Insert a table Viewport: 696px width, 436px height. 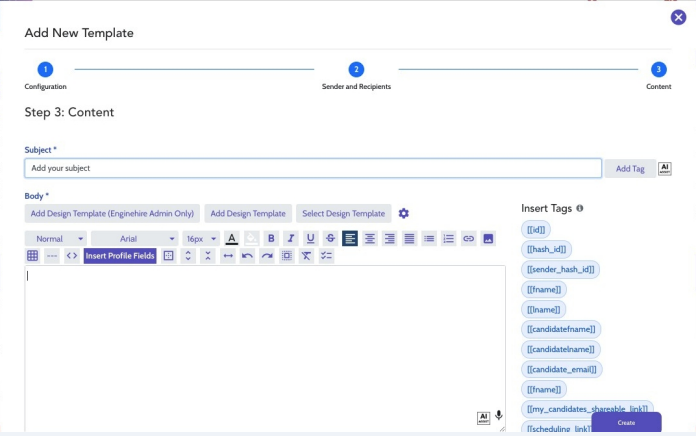[32, 256]
